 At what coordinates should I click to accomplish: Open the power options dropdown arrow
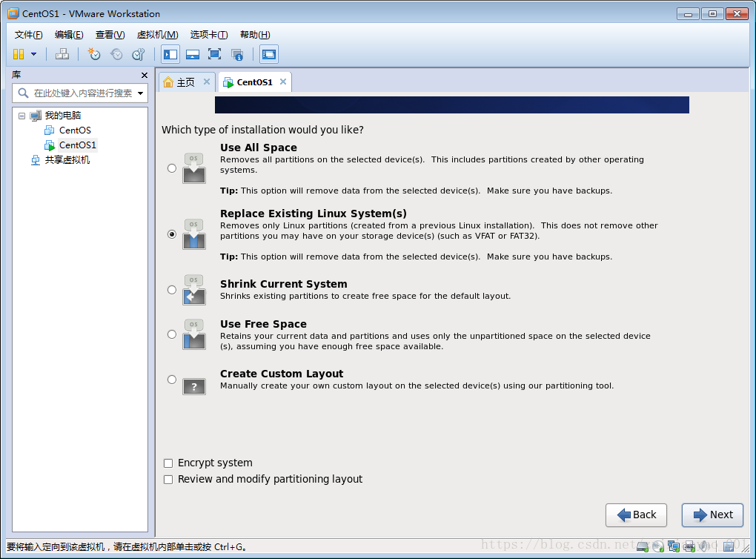pos(34,54)
